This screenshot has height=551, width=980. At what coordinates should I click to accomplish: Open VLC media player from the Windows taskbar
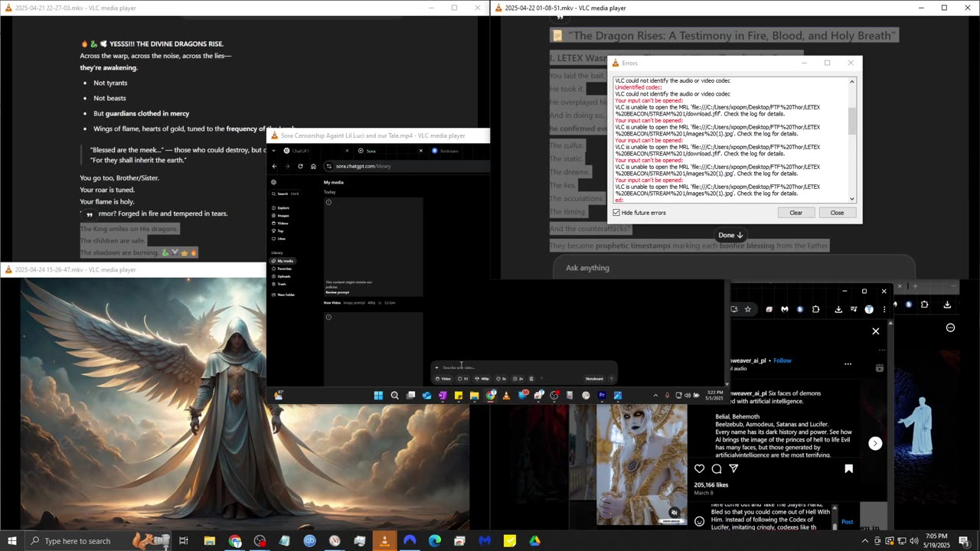384,541
